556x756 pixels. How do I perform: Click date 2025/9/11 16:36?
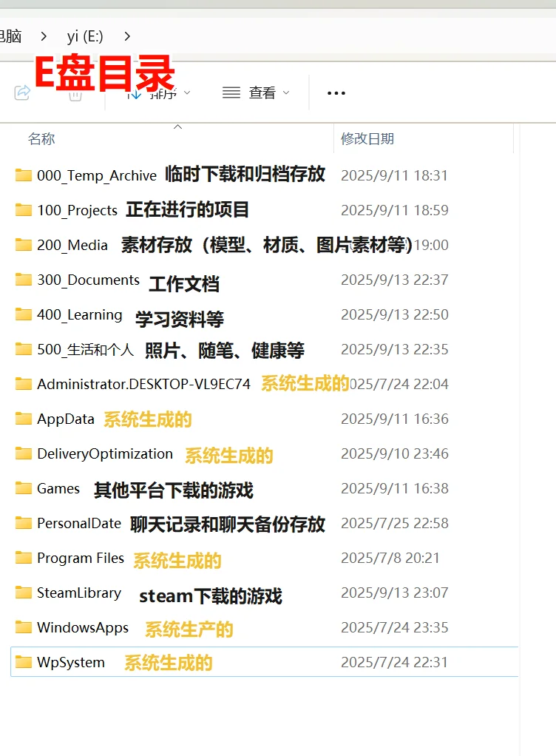(x=395, y=419)
